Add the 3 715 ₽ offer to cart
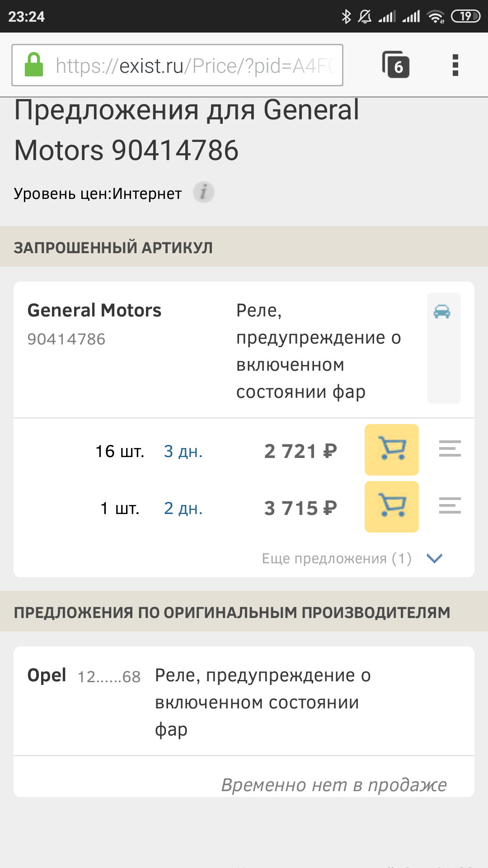 click(391, 507)
